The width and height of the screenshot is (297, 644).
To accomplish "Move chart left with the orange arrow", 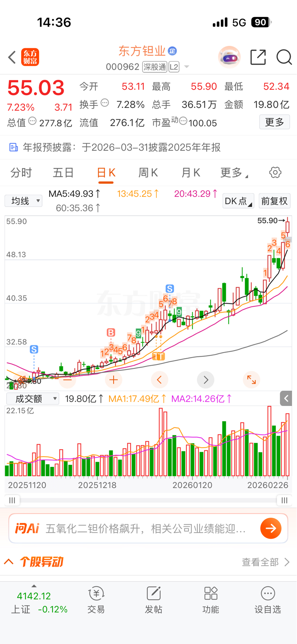I will (160, 380).
